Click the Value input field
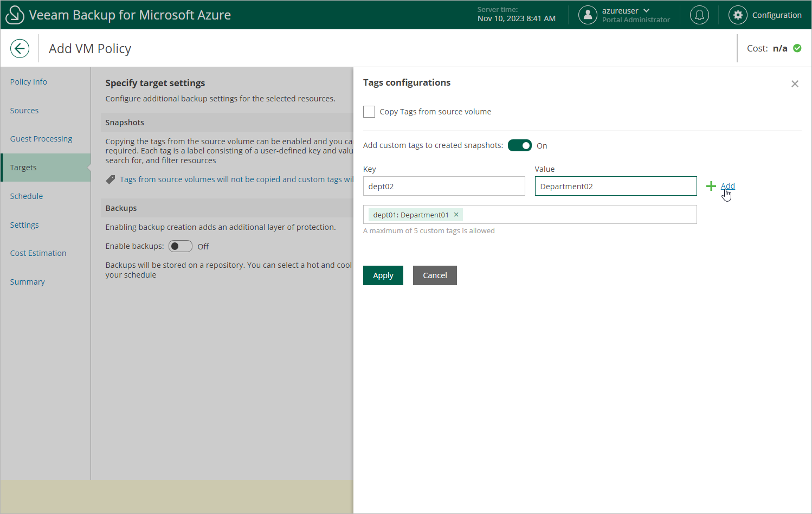812x514 pixels. point(616,186)
